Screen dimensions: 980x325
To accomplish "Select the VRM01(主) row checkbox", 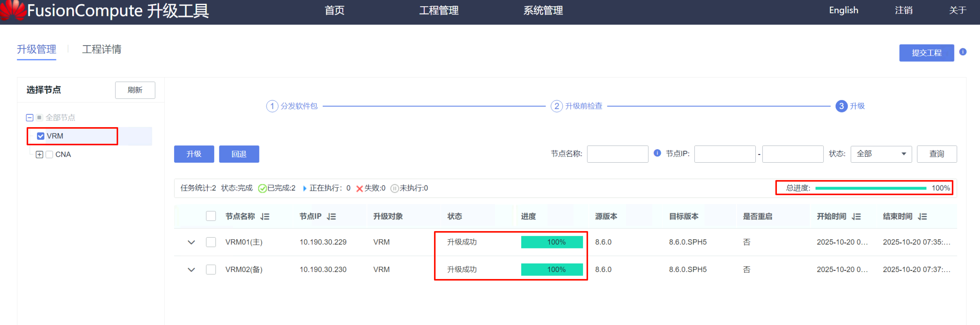I will click(x=211, y=242).
